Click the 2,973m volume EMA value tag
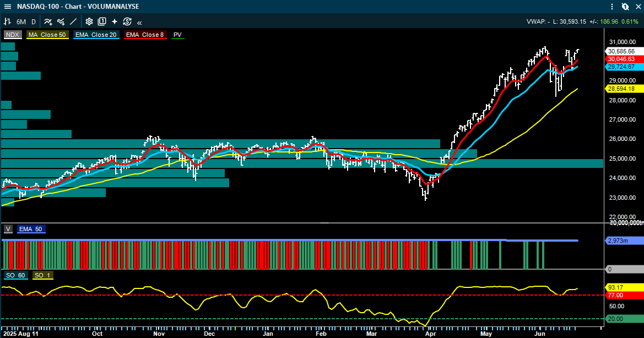644x338 pixels. pyautogui.click(x=624, y=241)
